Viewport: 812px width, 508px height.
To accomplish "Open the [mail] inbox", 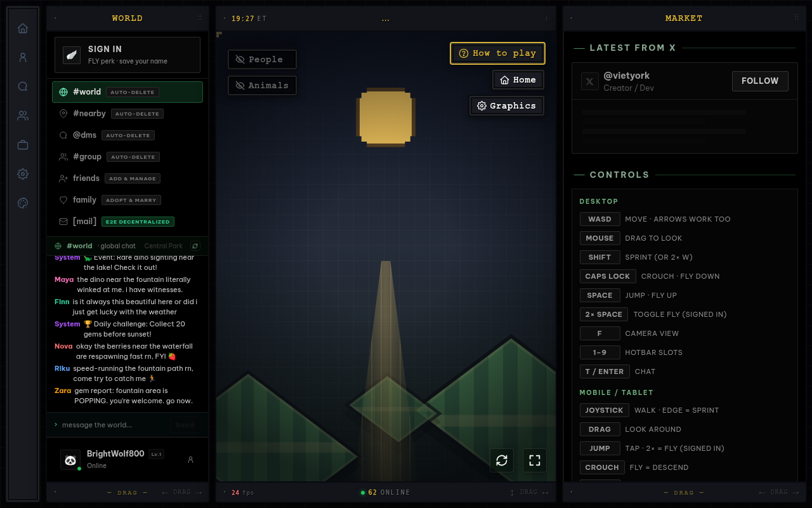I will 128,222.
